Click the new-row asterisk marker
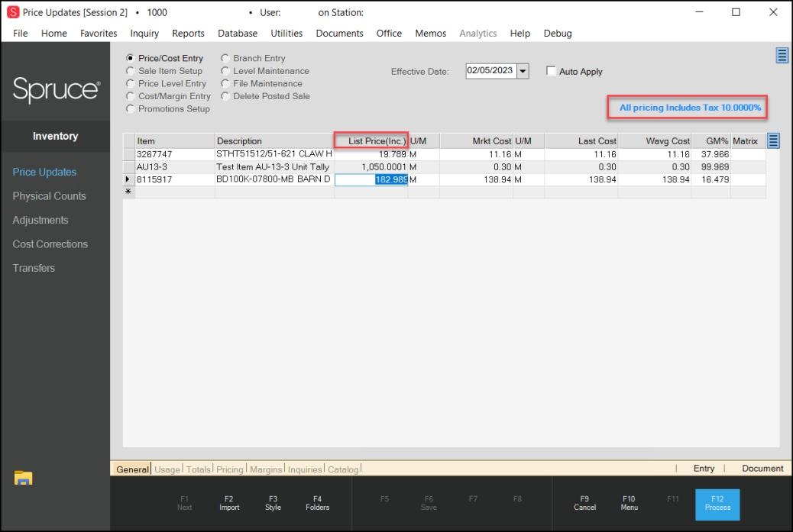The width and height of the screenshot is (793, 532). [x=128, y=192]
